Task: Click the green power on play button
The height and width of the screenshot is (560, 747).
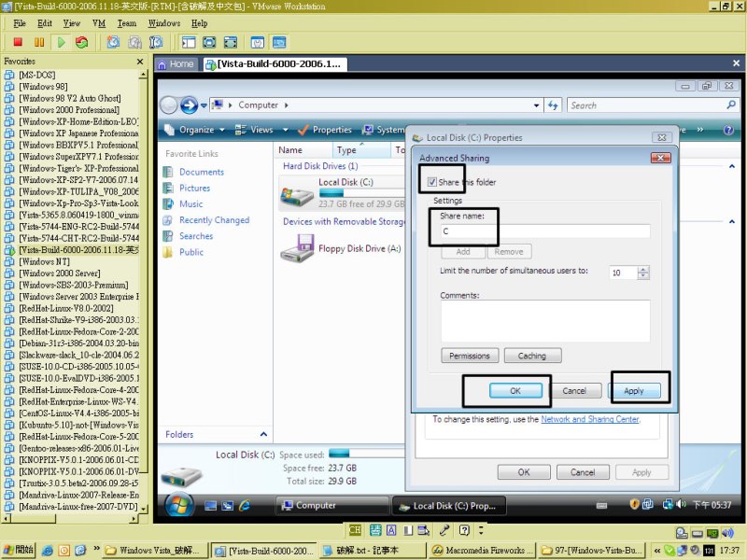Action: (x=61, y=42)
